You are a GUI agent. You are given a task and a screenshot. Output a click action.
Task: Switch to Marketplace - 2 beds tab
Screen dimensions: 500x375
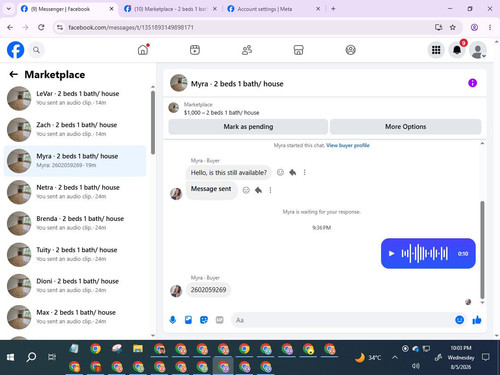[x=170, y=9]
